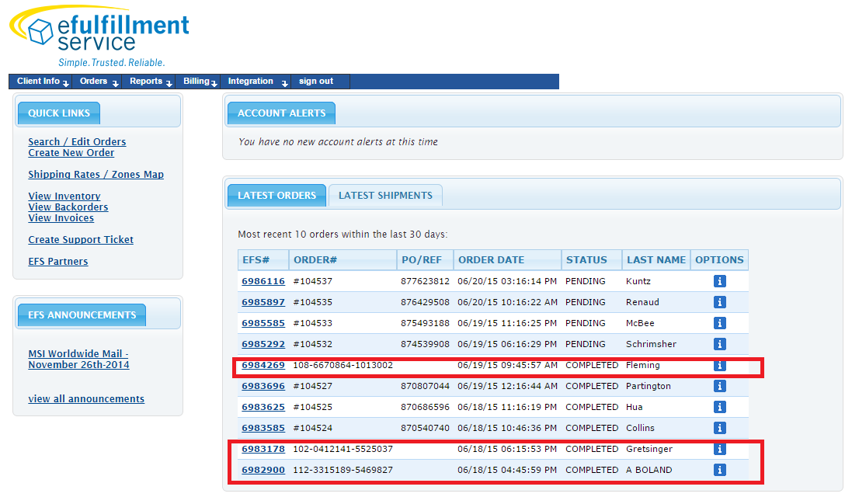Expand the Orders menu
The image size is (852, 504).
pyautogui.click(x=97, y=82)
